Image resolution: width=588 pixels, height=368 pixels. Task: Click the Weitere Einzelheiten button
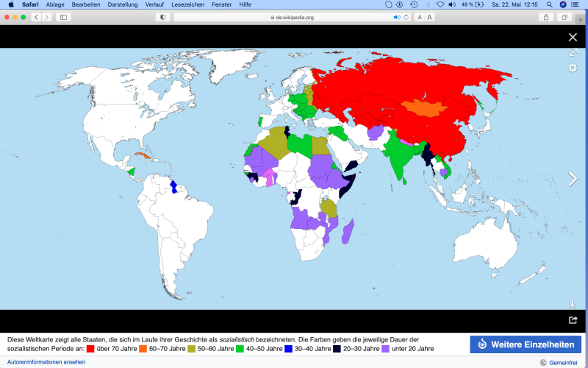click(x=526, y=344)
